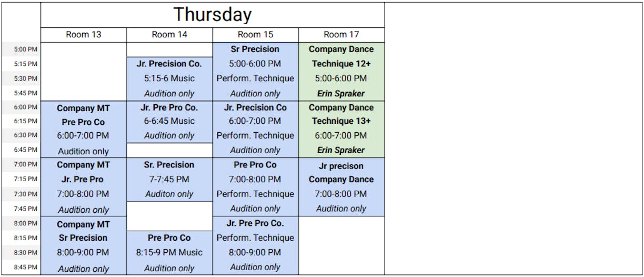Click the Company Dance Technique 13+ block
Image resolution: width=644 pixels, height=277 pixels.
[341, 129]
